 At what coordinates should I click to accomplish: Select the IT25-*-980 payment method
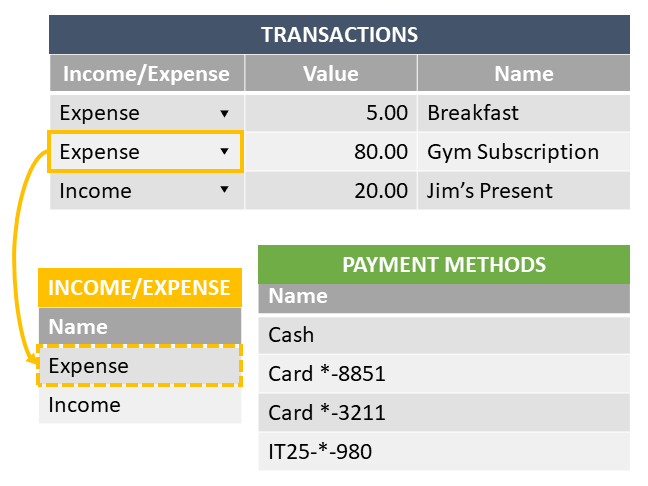click(x=444, y=452)
